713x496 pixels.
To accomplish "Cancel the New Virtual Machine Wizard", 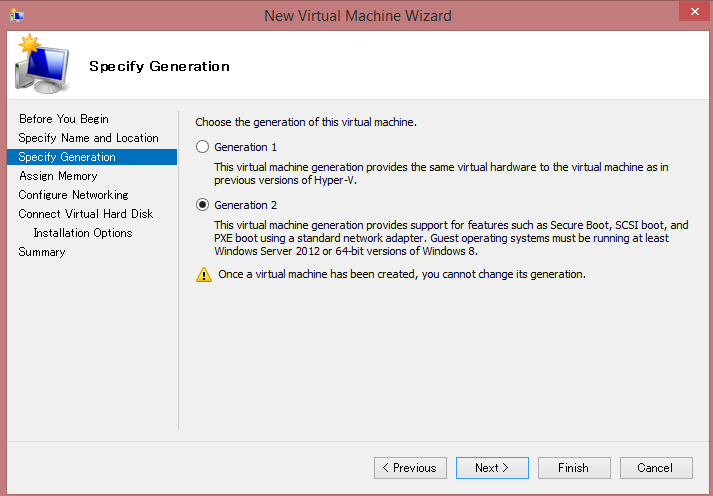I will pos(655,468).
